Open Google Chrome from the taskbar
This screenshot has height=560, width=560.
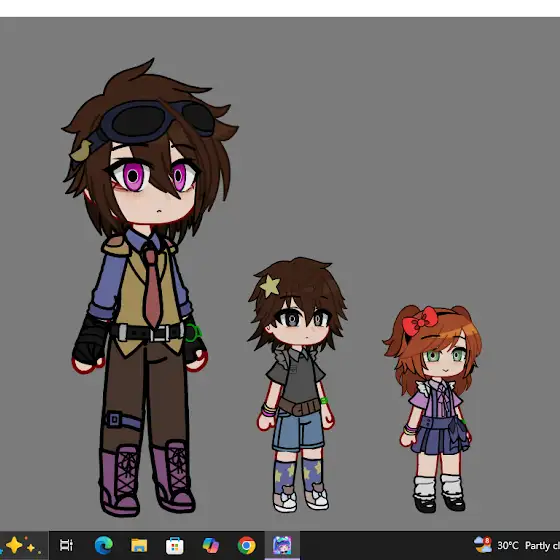click(246, 545)
